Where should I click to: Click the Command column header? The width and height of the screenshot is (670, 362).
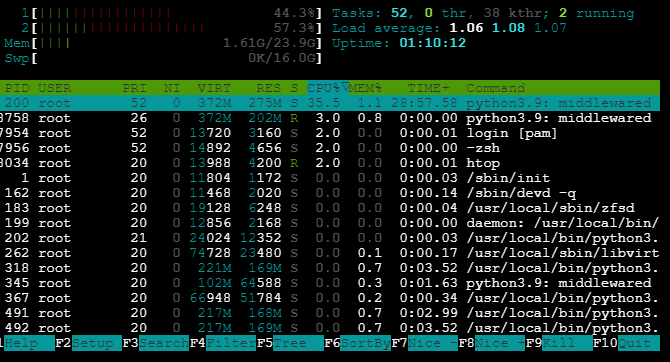click(x=495, y=88)
